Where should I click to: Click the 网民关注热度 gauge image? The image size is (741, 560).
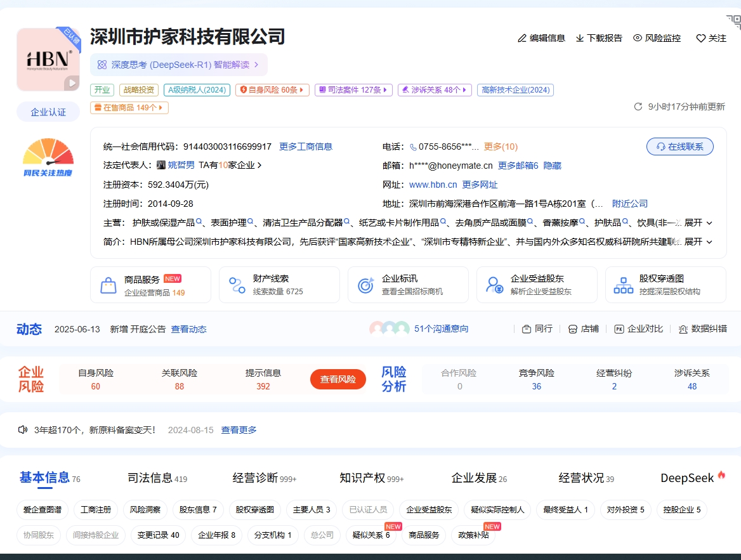click(48, 157)
